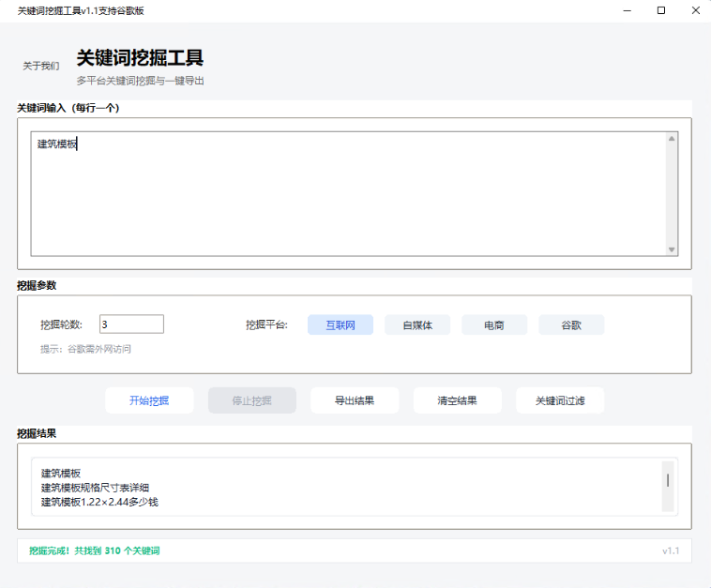The width and height of the screenshot is (711, 588).
Task: Export results via 导出结果 button
Action: coord(355,400)
